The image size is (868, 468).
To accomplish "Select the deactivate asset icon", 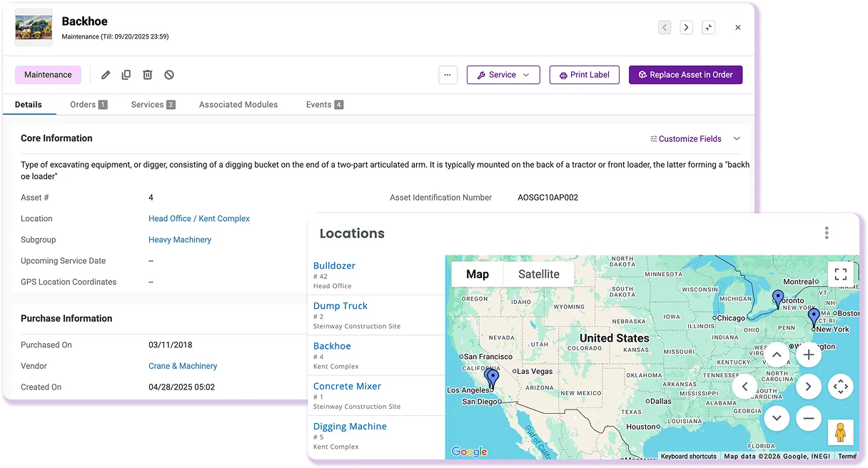I will coord(169,74).
